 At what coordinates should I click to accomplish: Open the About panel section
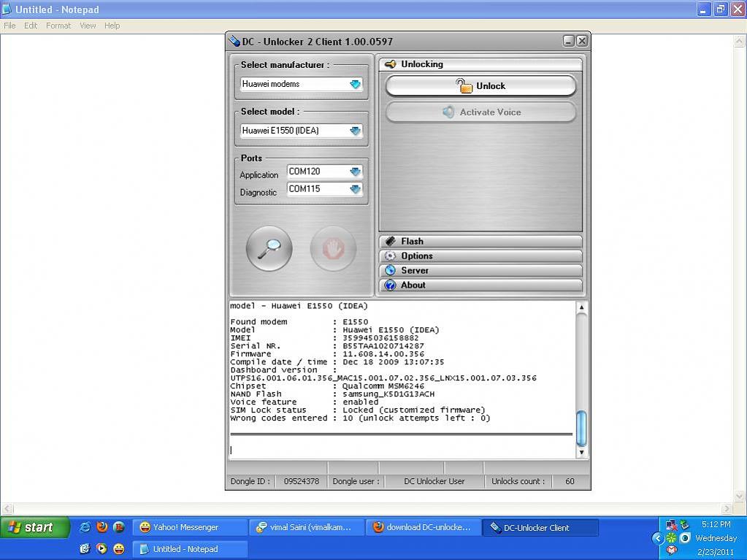tap(480, 285)
